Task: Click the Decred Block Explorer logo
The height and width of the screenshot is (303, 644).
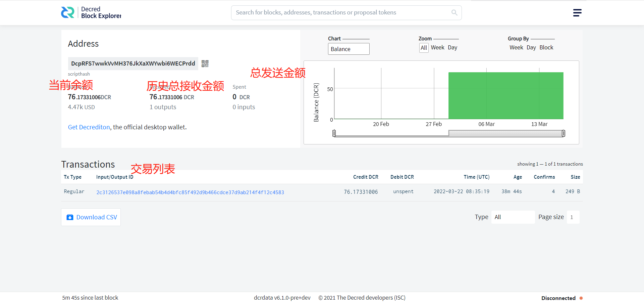Action: coord(91,12)
